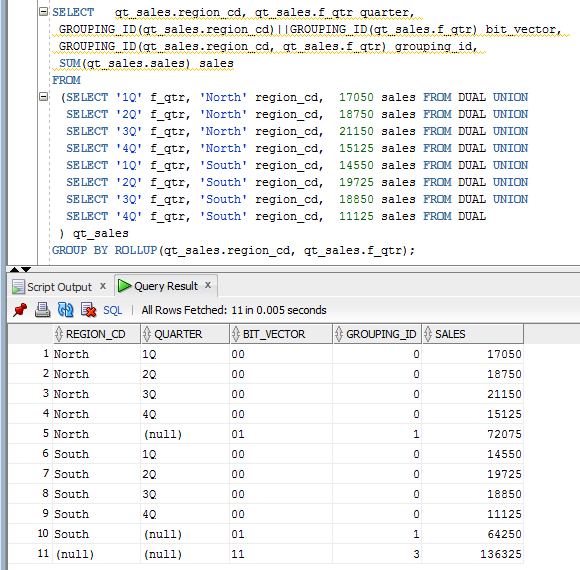Collapse the subquery SELECT fold marker

click(43, 97)
